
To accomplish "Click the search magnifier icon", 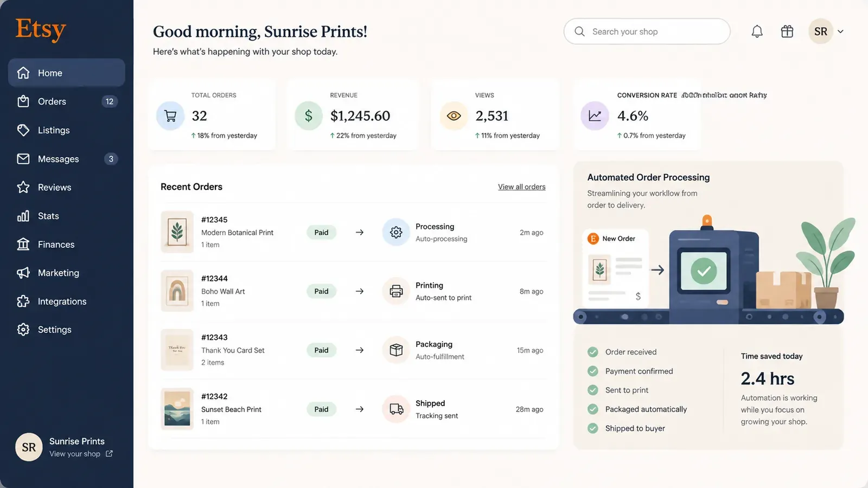I will 579,31.
